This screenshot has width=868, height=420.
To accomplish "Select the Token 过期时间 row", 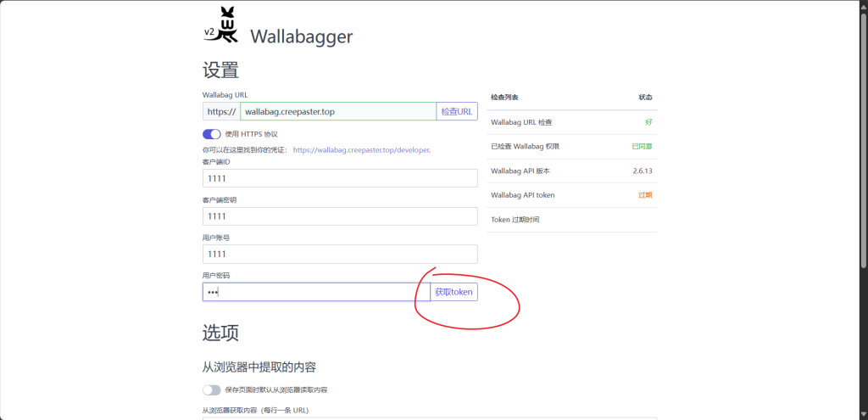I will (x=573, y=220).
